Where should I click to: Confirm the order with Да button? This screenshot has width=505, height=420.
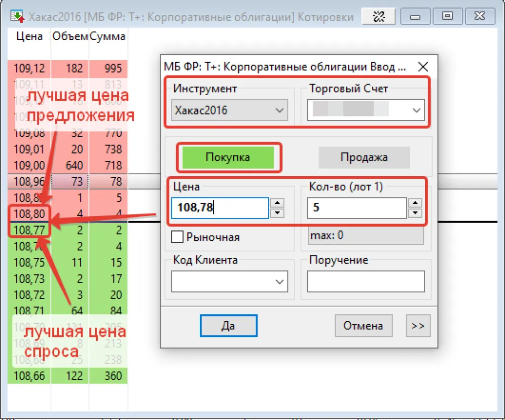click(228, 326)
